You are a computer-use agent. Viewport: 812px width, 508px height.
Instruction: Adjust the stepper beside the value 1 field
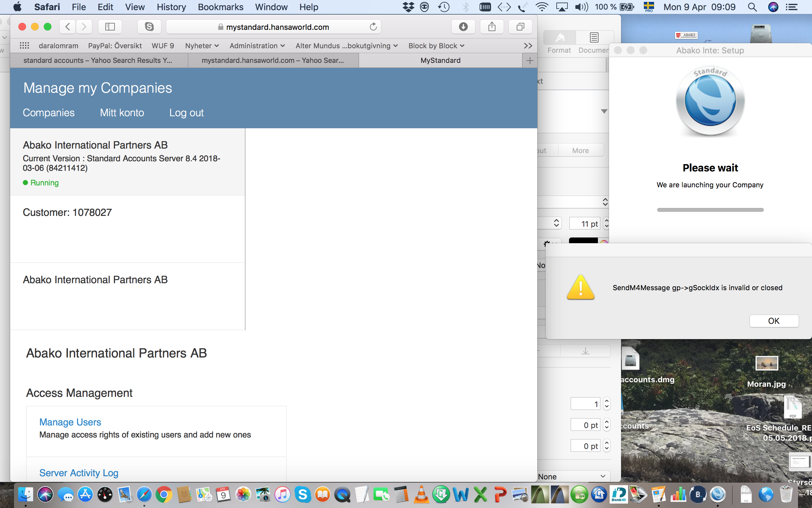[x=607, y=404]
